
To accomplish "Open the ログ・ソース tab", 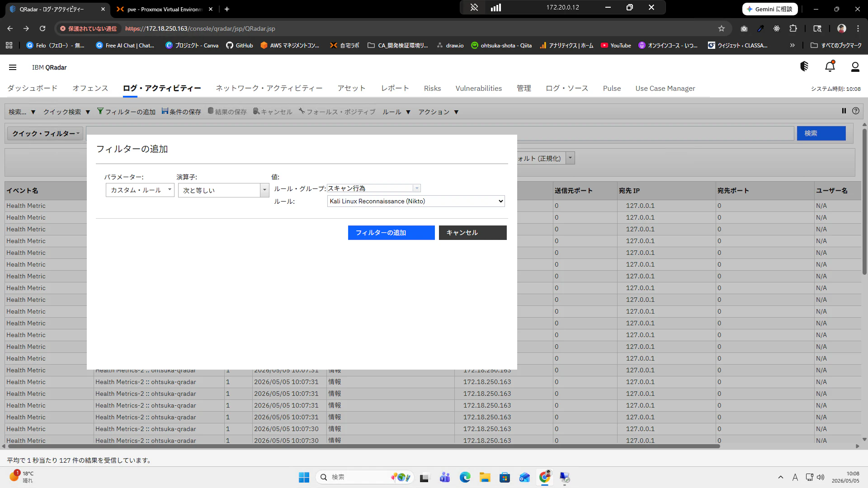I will pyautogui.click(x=567, y=88).
